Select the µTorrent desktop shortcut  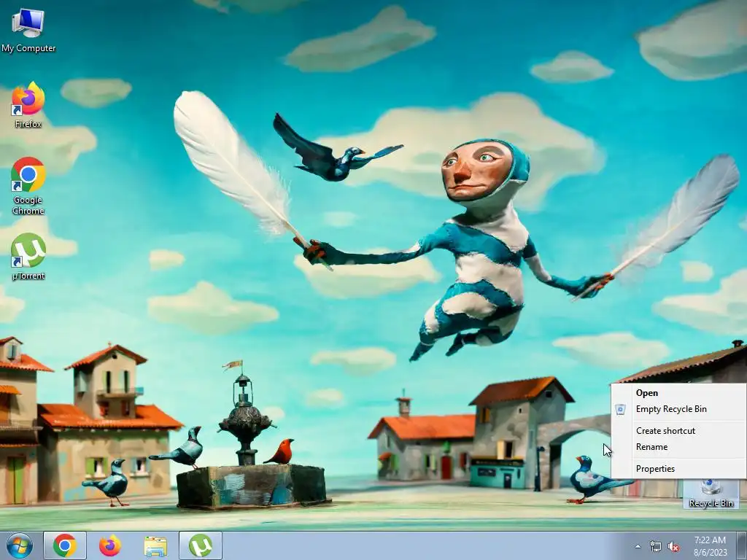[28, 256]
